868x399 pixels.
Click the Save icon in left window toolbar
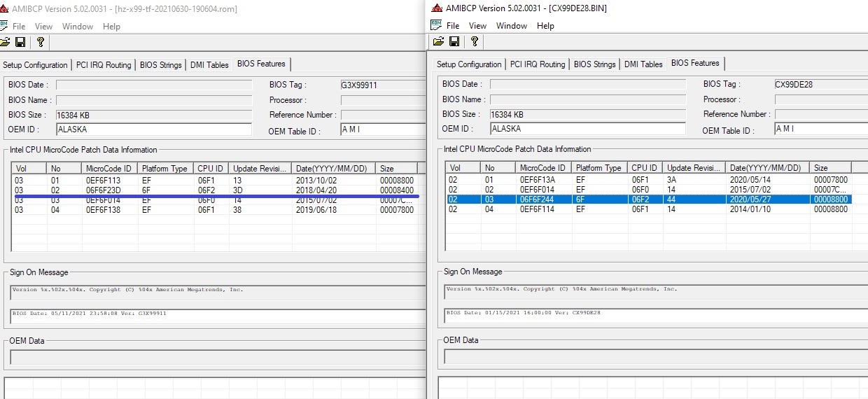[x=20, y=42]
